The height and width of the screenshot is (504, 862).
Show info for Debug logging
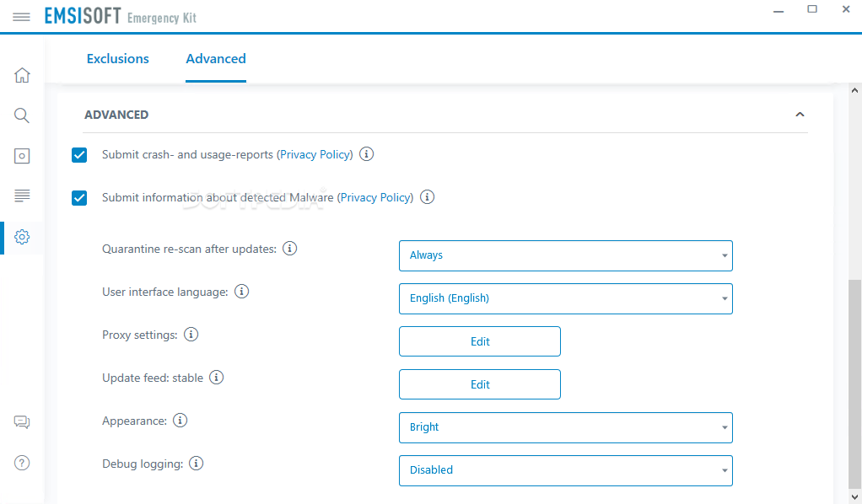pyautogui.click(x=197, y=464)
